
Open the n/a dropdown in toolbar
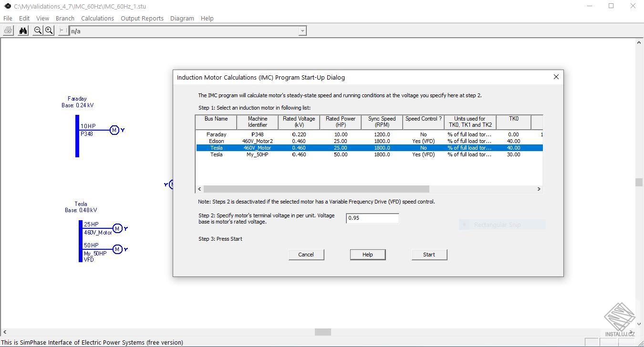[x=302, y=31]
